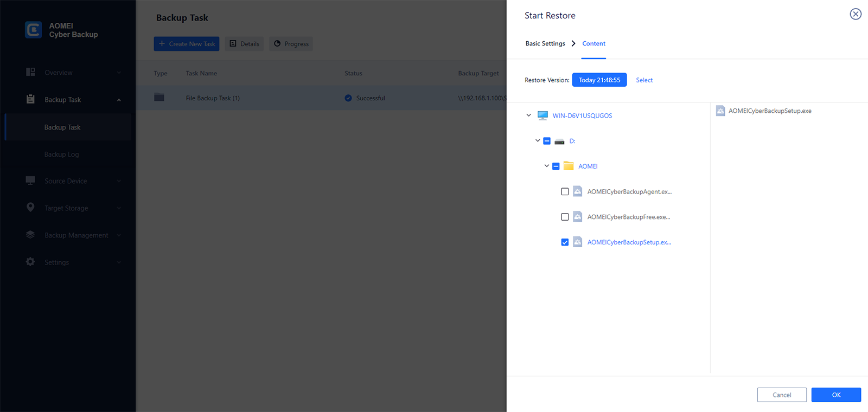Toggle the D: drive checkbox

click(547, 141)
